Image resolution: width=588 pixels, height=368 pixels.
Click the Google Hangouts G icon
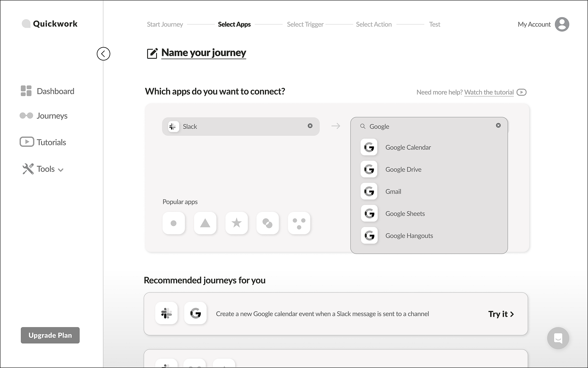[369, 235]
